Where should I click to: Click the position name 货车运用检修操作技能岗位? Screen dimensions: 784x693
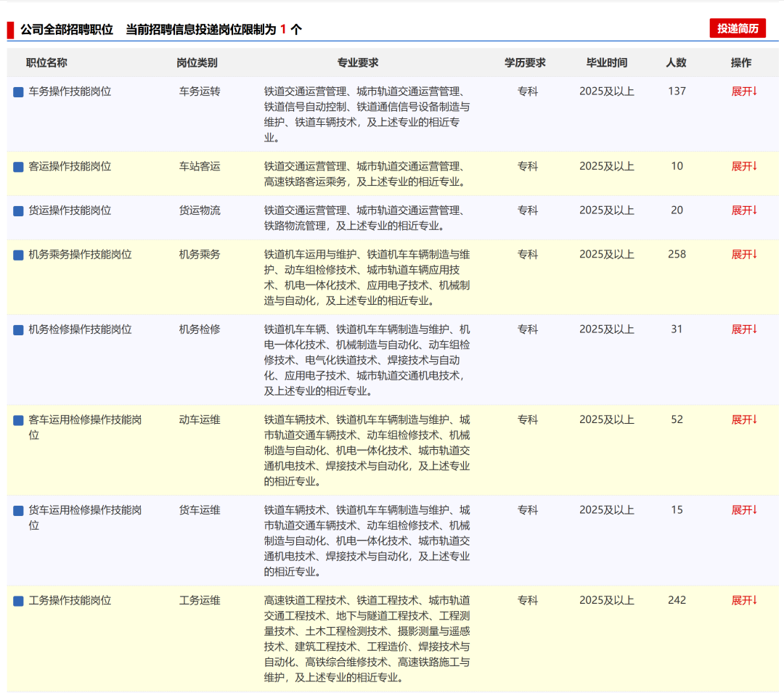click(x=85, y=517)
